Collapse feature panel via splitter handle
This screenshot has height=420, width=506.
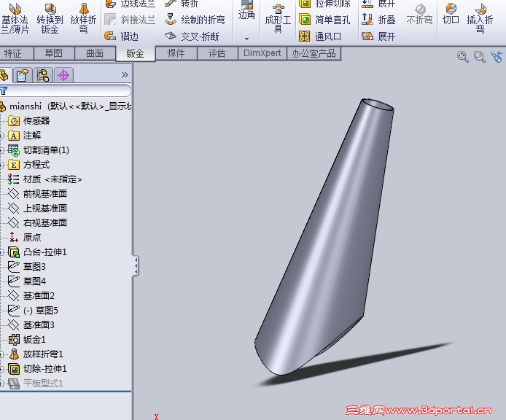(136, 266)
